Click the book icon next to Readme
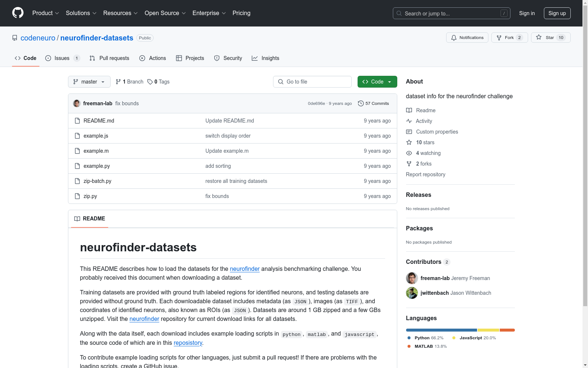Screen dimensions: 588x368 (x=409, y=110)
